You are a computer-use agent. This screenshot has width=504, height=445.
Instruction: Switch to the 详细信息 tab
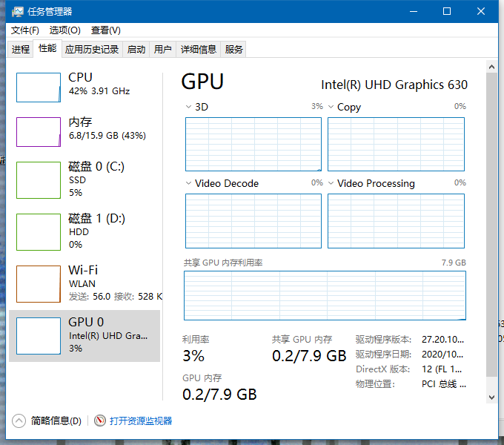click(199, 50)
